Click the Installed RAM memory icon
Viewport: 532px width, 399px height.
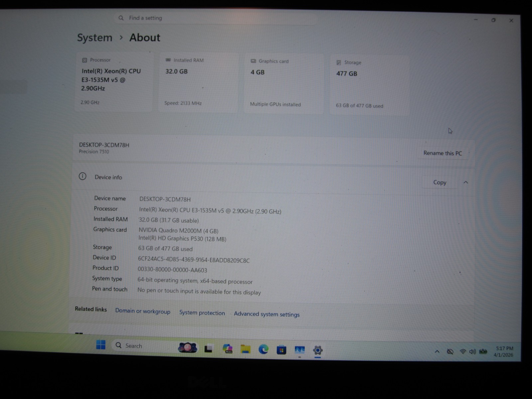click(168, 60)
